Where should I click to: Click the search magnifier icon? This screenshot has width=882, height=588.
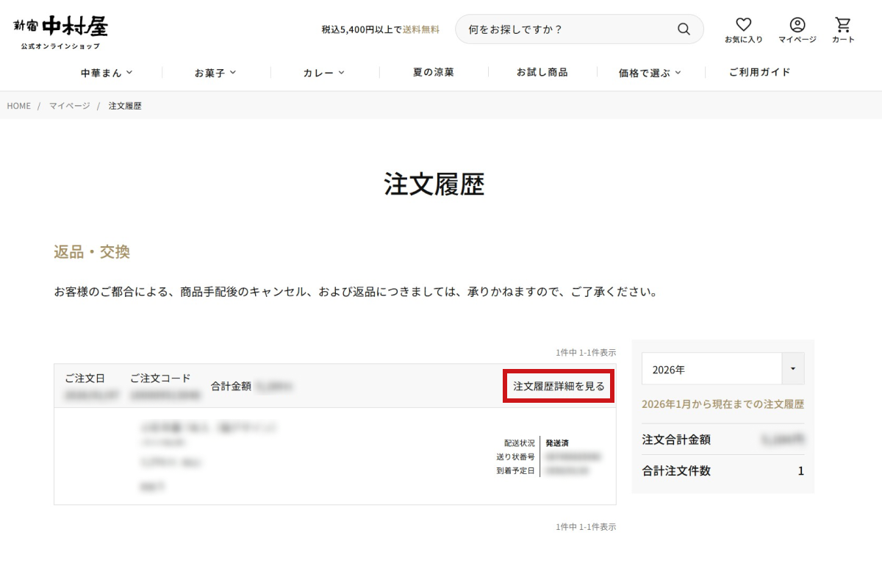click(684, 29)
